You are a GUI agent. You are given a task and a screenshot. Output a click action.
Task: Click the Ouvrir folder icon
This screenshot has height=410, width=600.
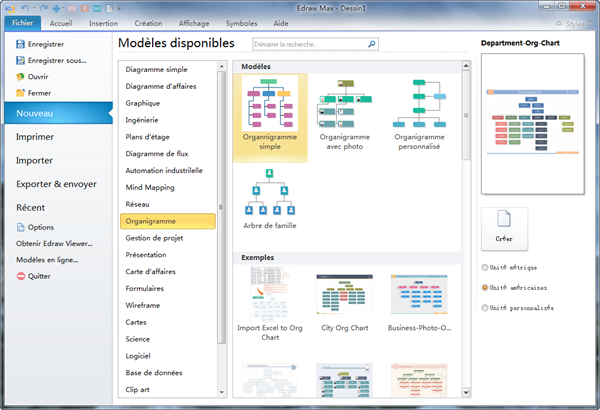point(20,77)
